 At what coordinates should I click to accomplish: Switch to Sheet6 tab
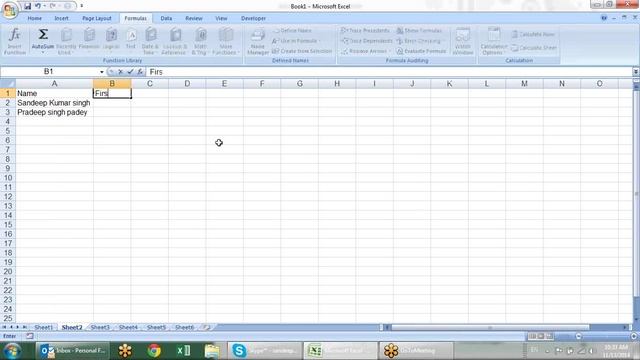184,327
